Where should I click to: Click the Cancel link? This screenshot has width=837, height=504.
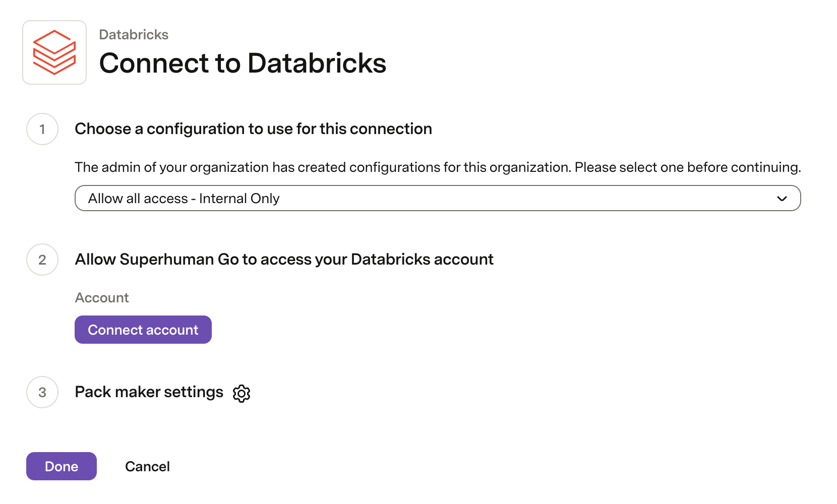147,466
